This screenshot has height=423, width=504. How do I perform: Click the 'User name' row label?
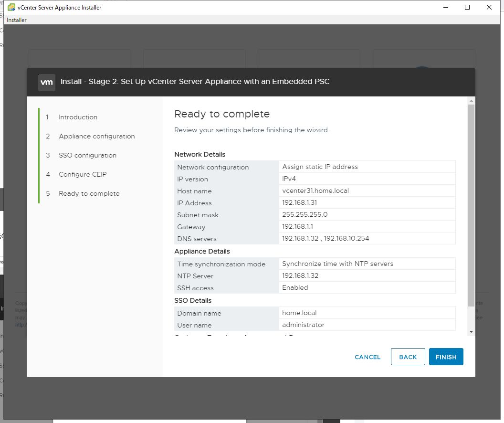coord(194,325)
